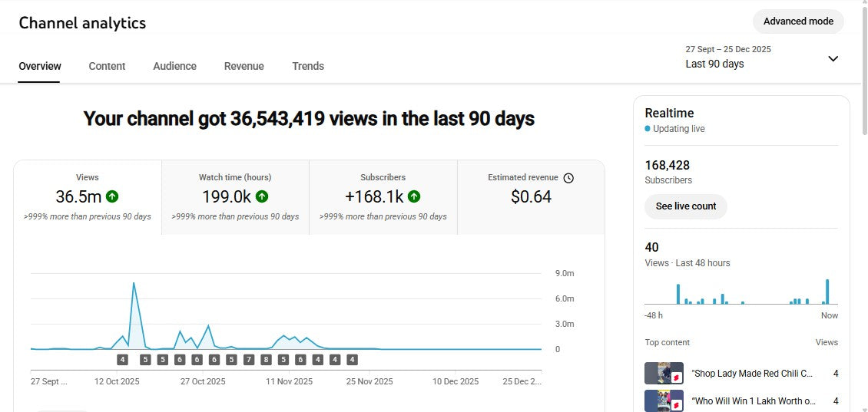This screenshot has height=412, width=868.
Task: Click the green arrow next to 199.0k
Action: [262, 196]
